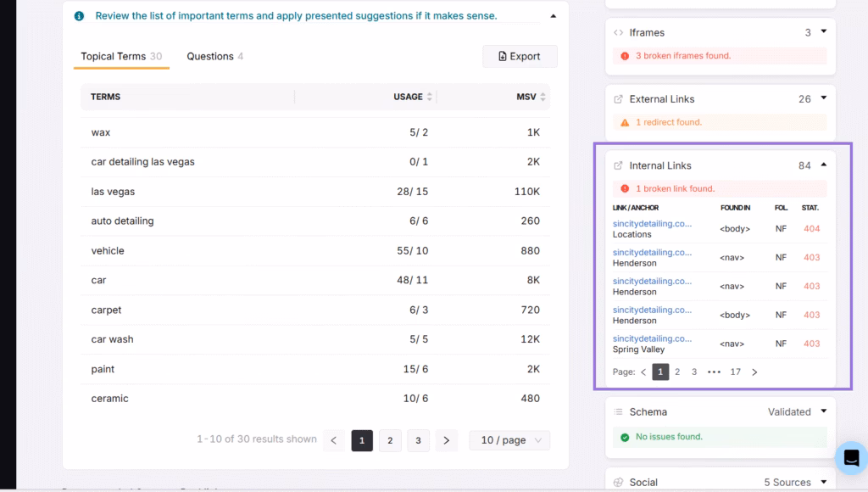Click the red broken iframes alert icon

[625, 56]
